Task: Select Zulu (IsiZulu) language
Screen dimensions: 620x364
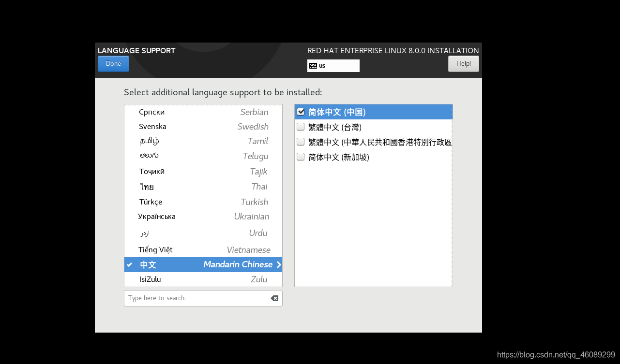Action: [x=203, y=279]
